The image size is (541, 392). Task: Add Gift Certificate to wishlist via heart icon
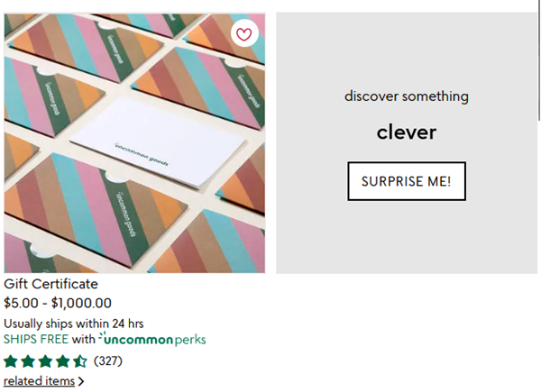coord(244,34)
